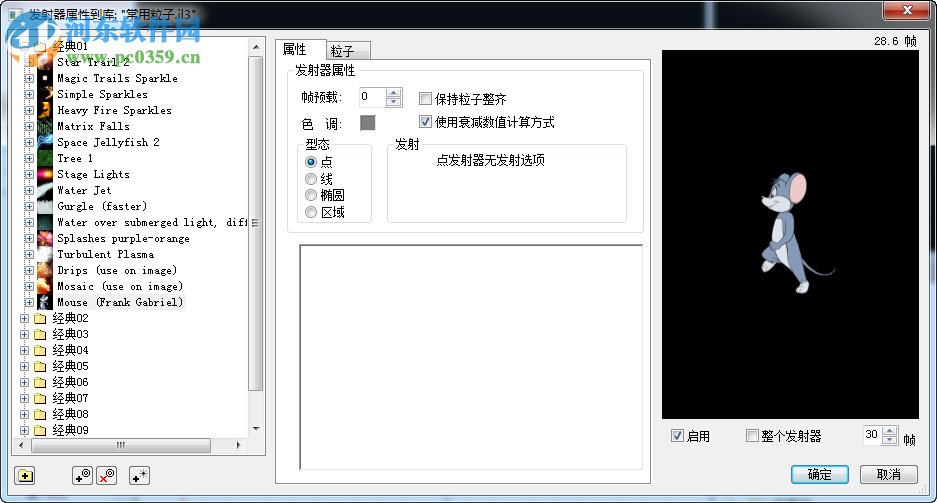Switch to the 属性 tab
This screenshot has height=503, width=937.
click(301, 49)
